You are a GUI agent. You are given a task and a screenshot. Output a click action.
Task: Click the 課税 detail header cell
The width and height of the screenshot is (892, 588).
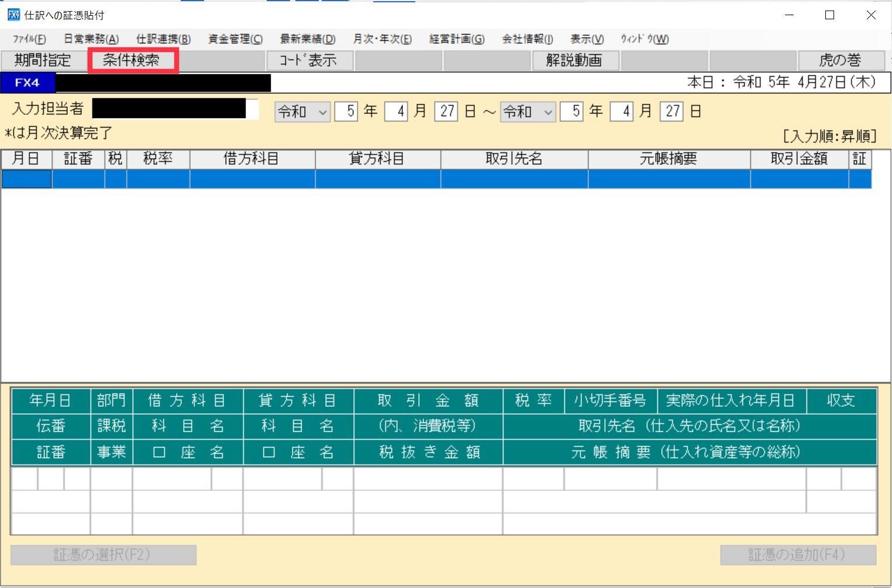point(112,427)
